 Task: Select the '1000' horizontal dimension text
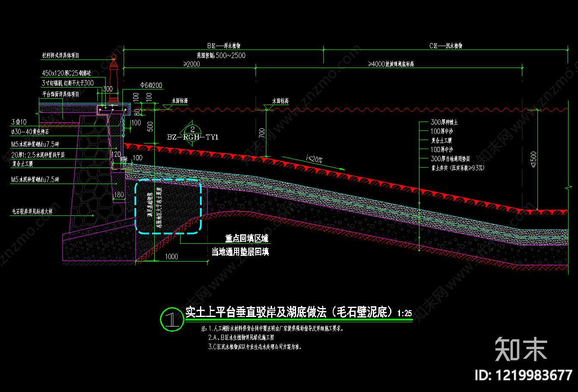[x=171, y=257]
